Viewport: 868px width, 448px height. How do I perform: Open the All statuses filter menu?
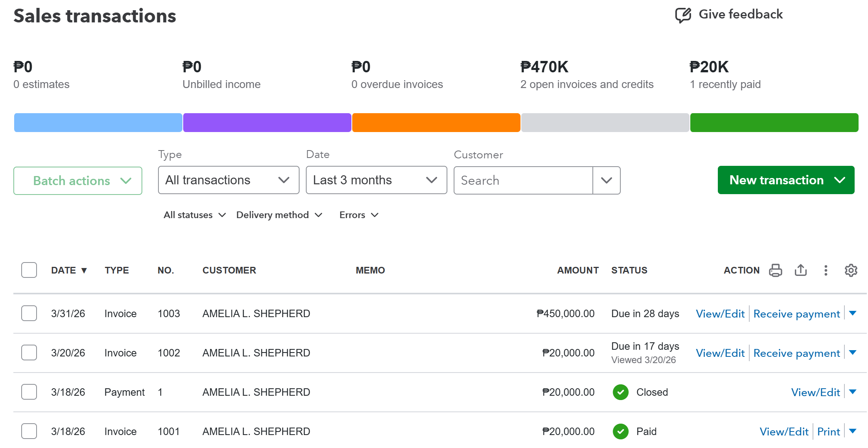(195, 215)
